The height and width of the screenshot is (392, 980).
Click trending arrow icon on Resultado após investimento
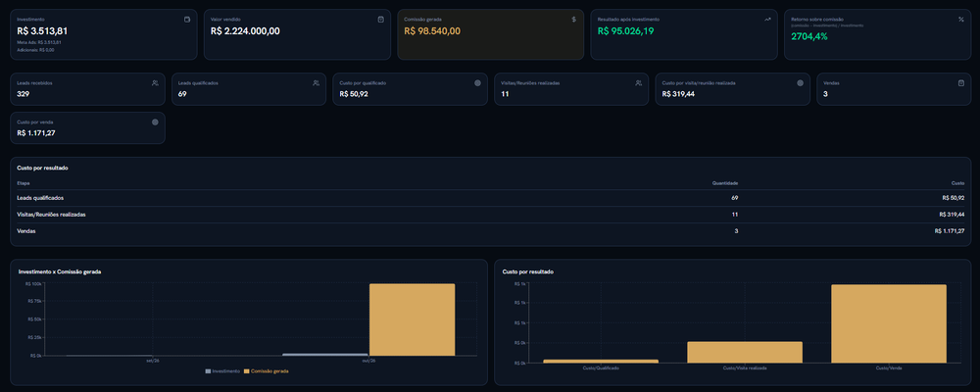click(x=767, y=20)
